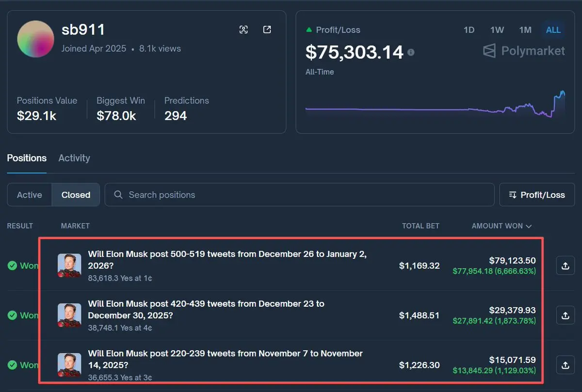Click the sb911 profile avatar
582x392 pixels.
click(x=35, y=39)
